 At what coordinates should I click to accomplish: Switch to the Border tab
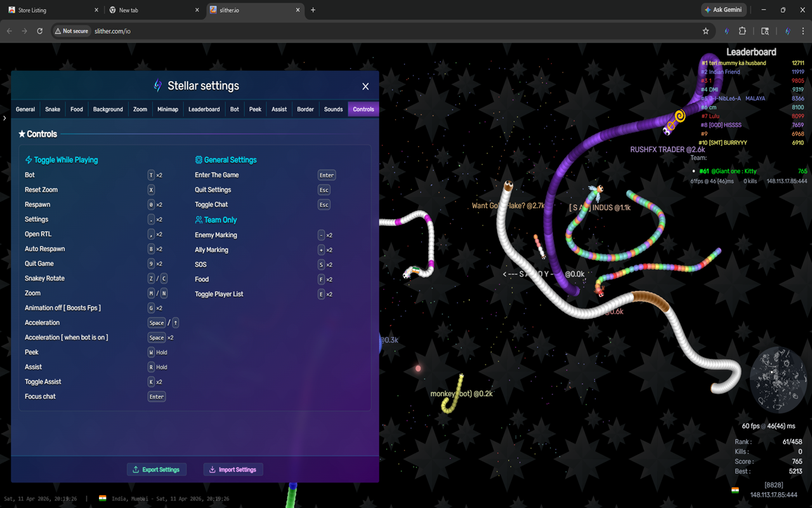[x=306, y=109]
